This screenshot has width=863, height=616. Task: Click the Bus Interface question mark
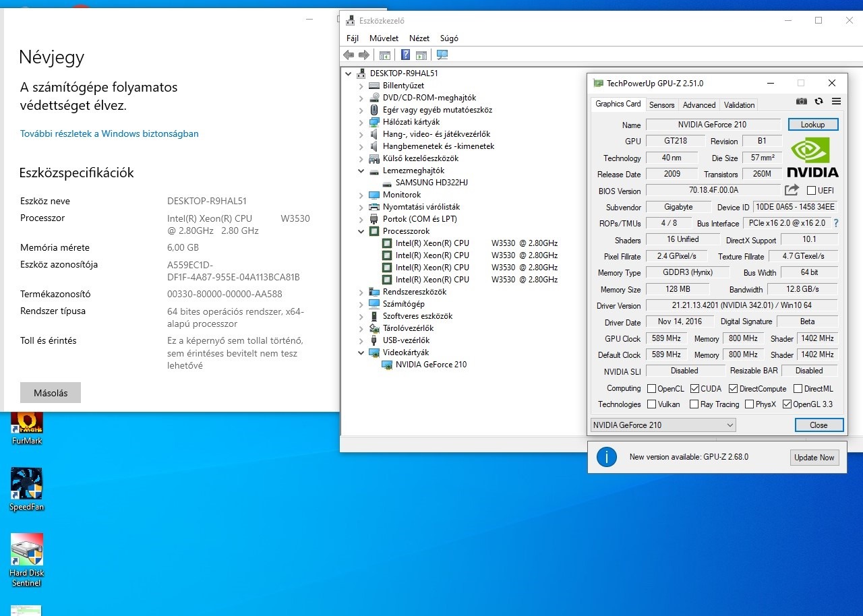click(x=836, y=223)
